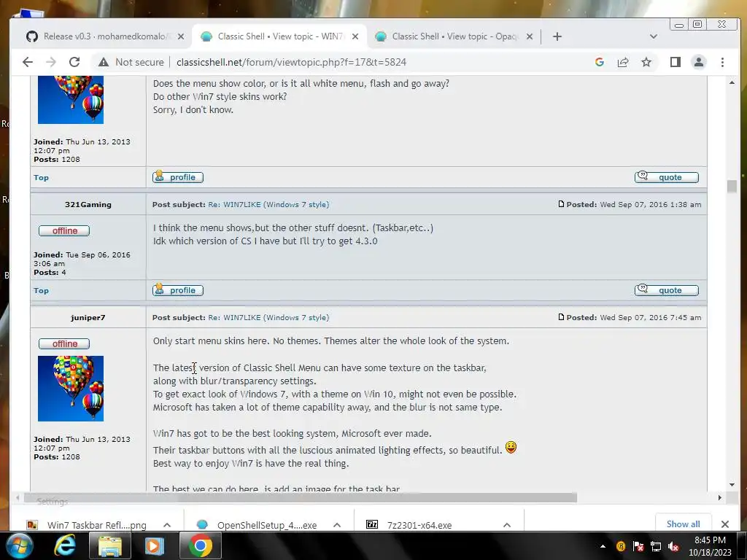The image size is (747, 560).
Task: Open juniper7 7:45 am post subject link
Action: coord(268,317)
